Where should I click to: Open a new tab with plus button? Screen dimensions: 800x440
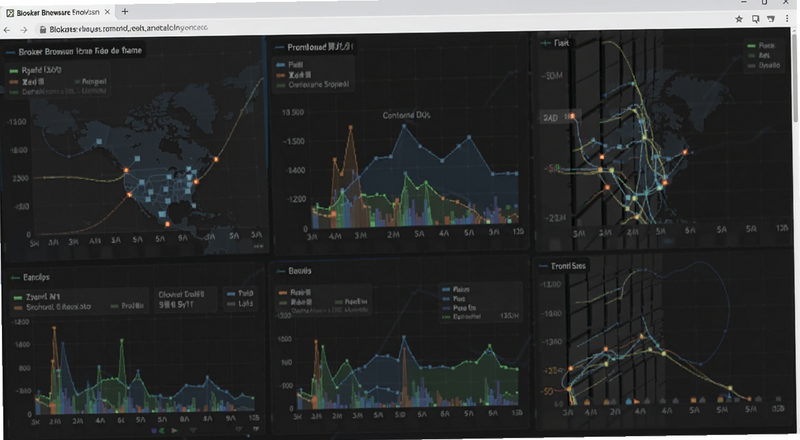click(124, 11)
